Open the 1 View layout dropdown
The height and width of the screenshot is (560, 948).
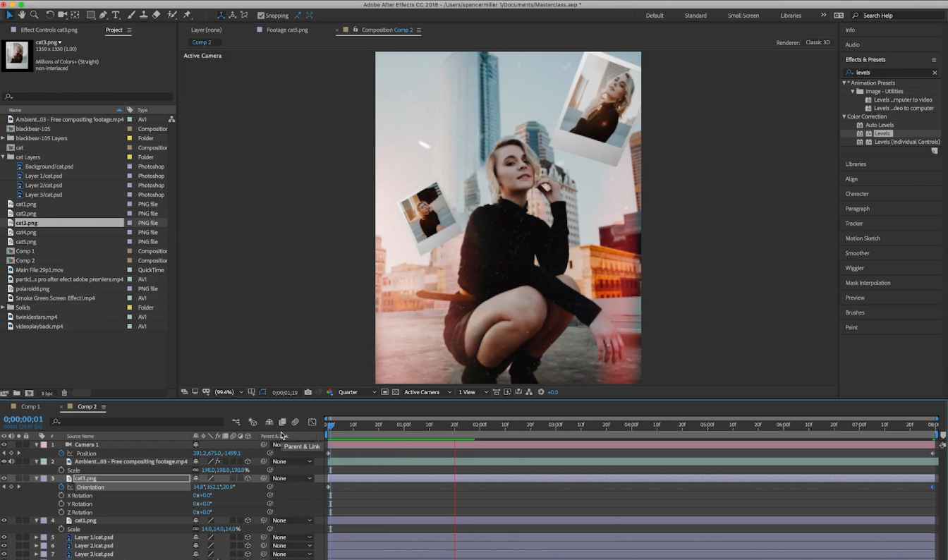tap(472, 392)
